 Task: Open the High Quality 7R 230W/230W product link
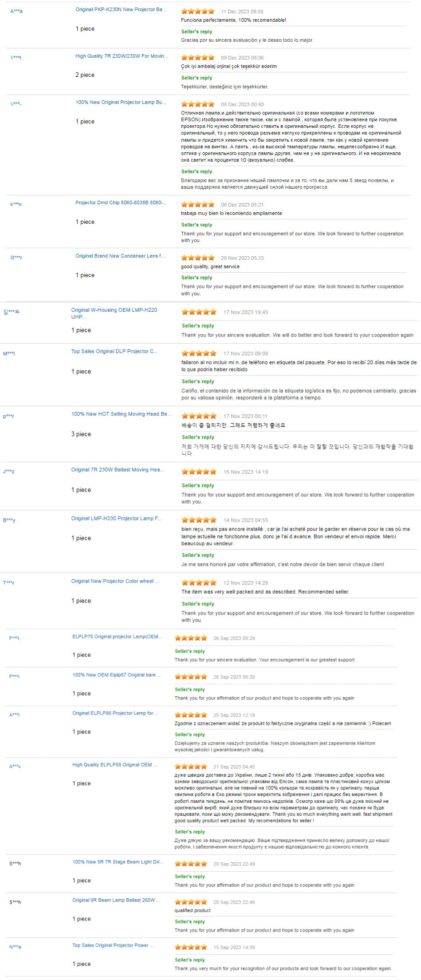[122, 56]
